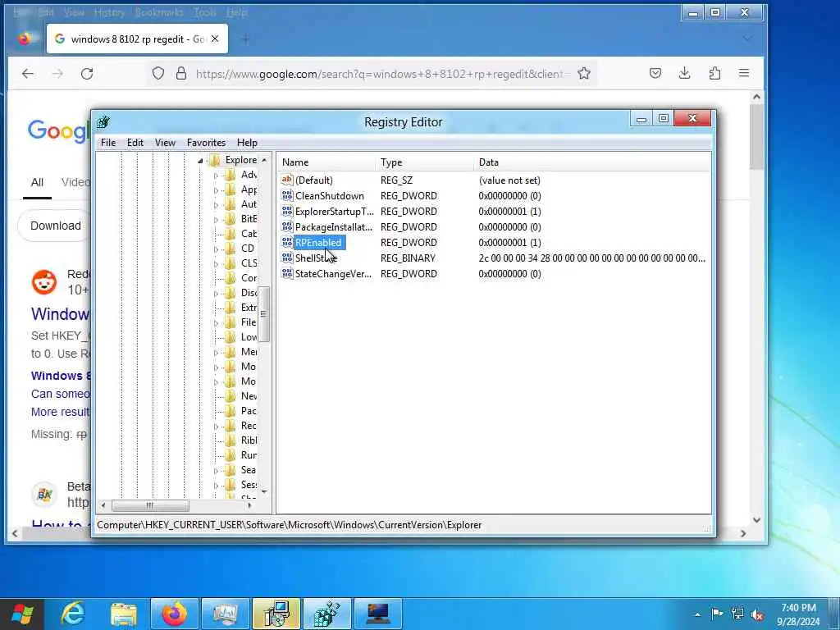Select the Cab key folder
This screenshot has height=630, width=840.
(x=240, y=234)
